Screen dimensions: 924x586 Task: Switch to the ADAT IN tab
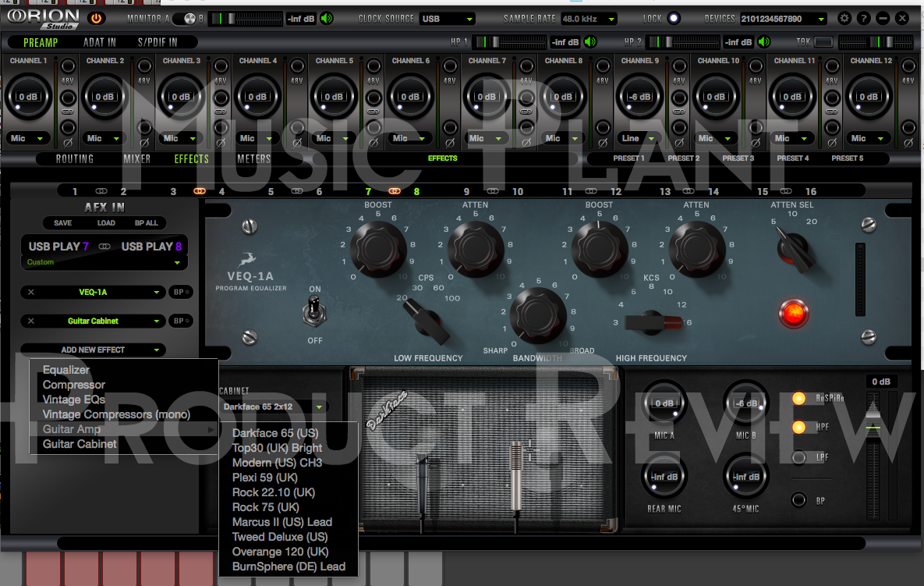(100, 42)
